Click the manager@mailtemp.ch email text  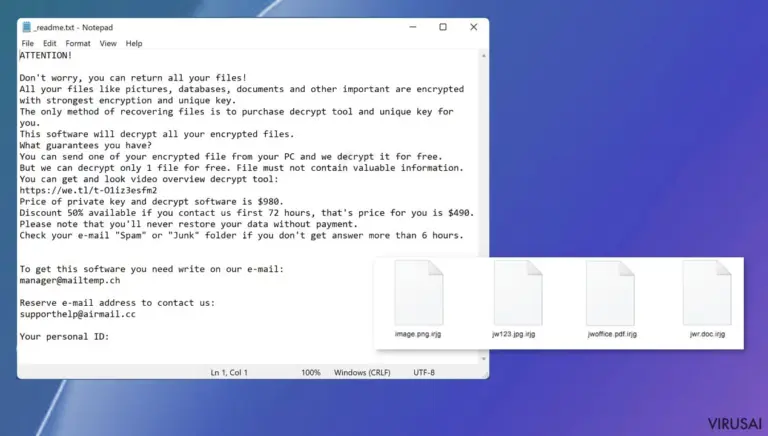tap(70, 280)
